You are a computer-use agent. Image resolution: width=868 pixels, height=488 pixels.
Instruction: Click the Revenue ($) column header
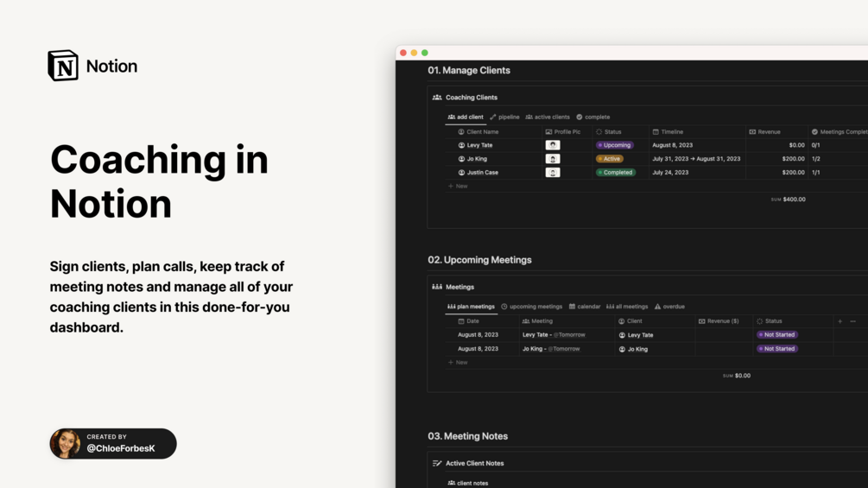719,321
